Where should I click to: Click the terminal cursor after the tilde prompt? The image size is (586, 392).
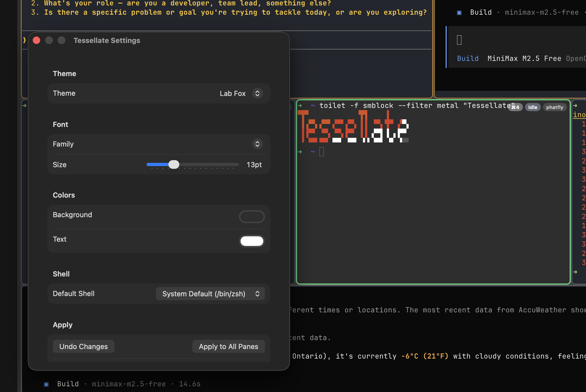(x=322, y=152)
